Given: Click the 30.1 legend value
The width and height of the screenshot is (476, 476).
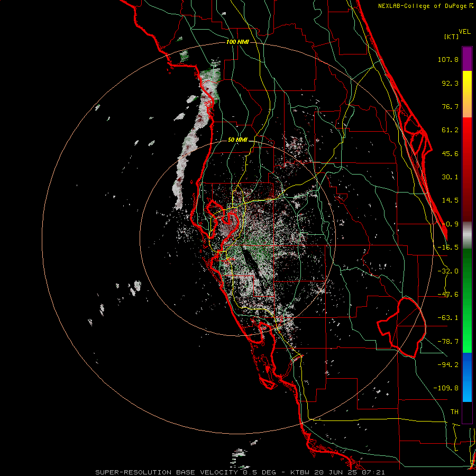Looking at the screenshot, I should coord(450,177).
